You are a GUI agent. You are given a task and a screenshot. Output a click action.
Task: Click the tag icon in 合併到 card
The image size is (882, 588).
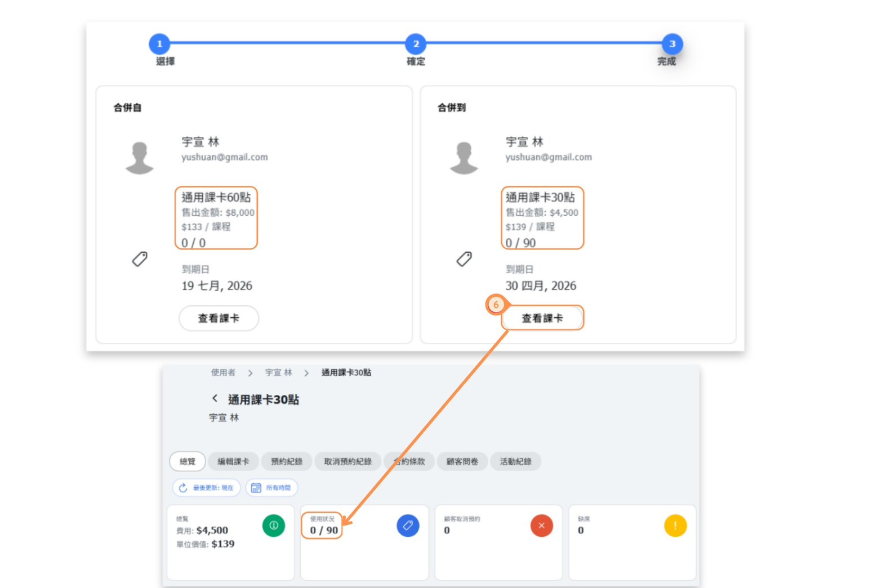tap(464, 259)
